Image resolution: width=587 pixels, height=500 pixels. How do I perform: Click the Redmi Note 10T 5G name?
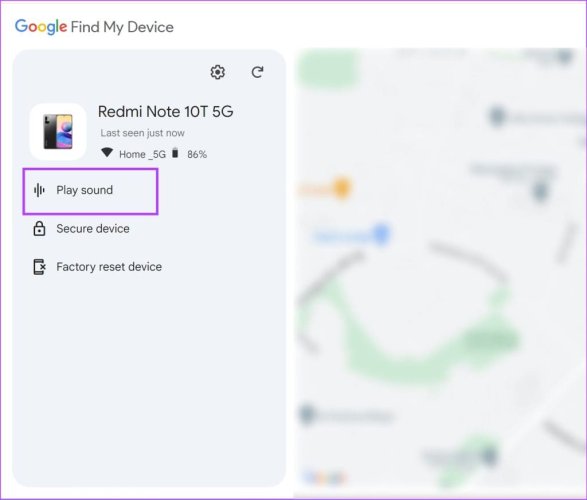click(x=165, y=112)
